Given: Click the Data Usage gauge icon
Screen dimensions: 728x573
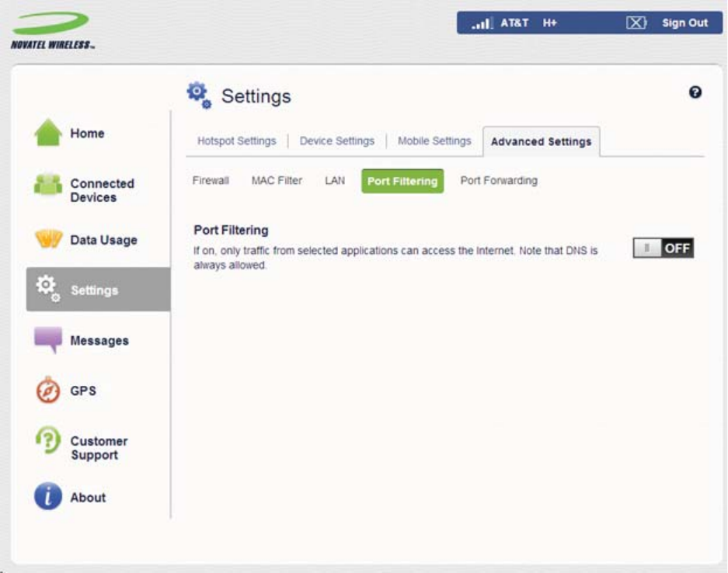Looking at the screenshot, I should pyautogui.click(x=48, y=238).
